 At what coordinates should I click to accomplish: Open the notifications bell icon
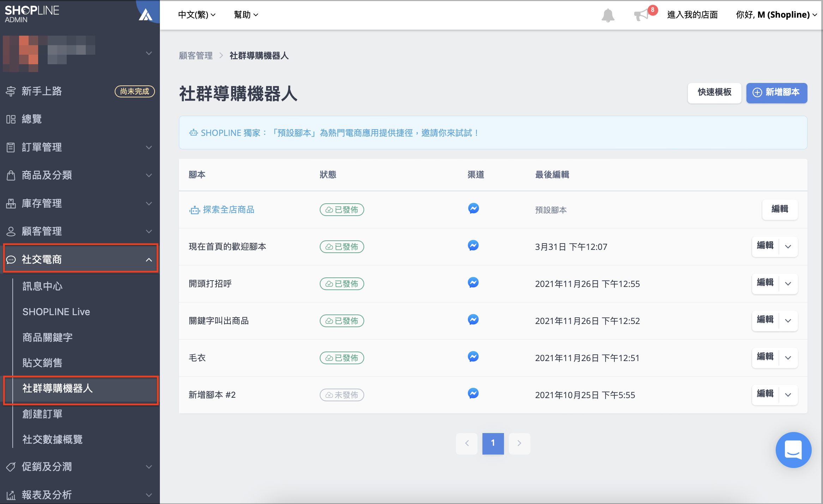click(x=608, y=15)
